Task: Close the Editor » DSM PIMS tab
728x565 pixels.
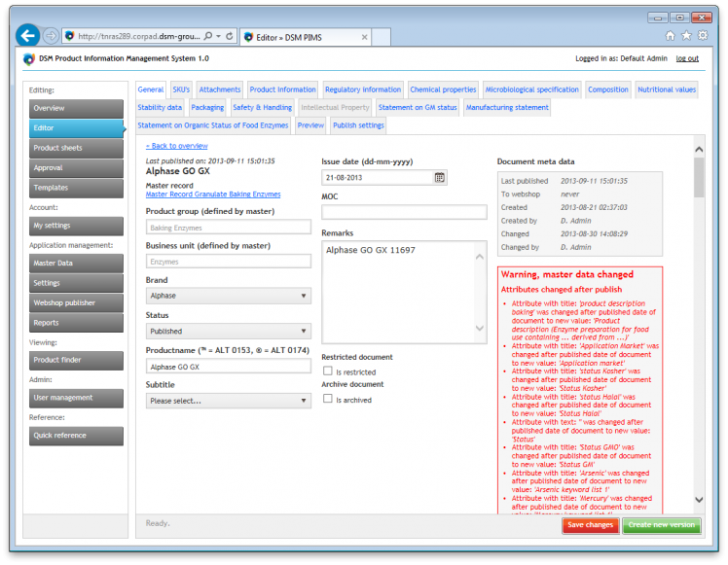Action: (364, 37)
